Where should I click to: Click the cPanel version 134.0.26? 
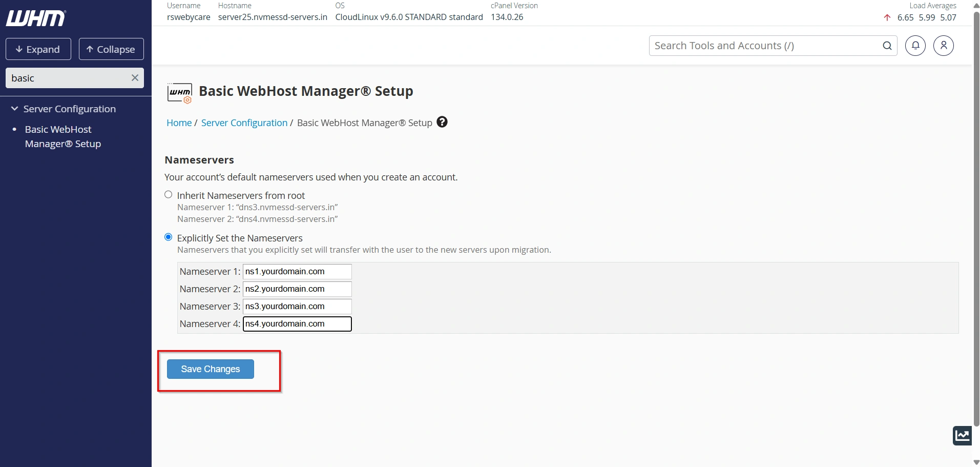pyautogui.click(x=507, y=17)
